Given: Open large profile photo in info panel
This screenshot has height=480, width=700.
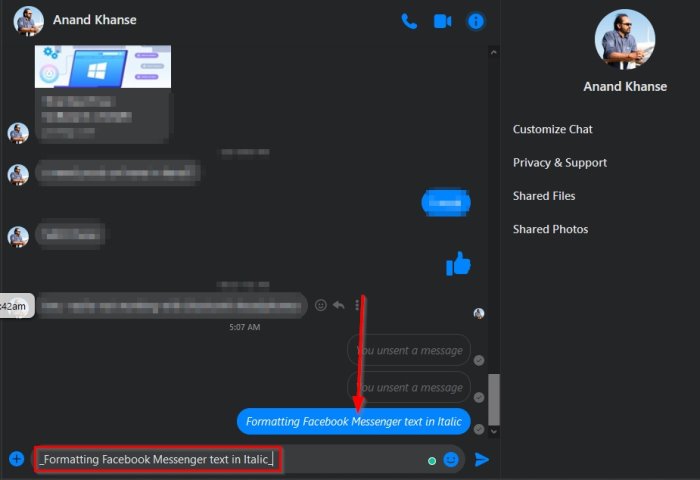Looking at the screenshot, I should coord(625,39).
